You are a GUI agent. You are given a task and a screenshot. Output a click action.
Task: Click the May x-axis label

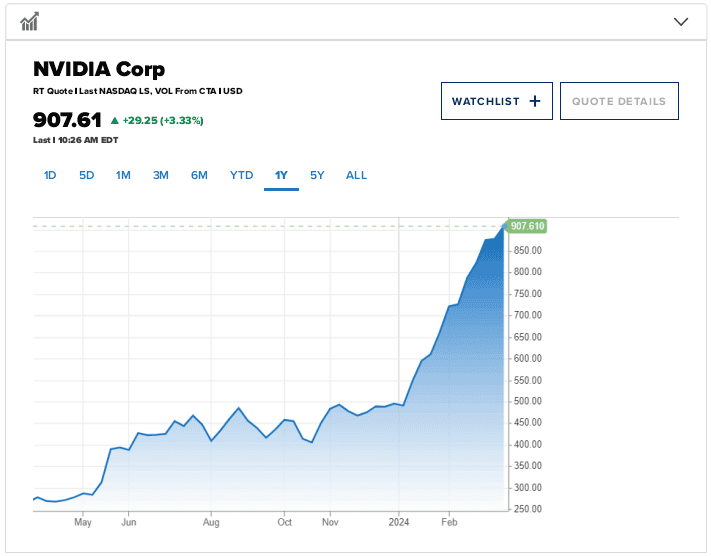83,522
